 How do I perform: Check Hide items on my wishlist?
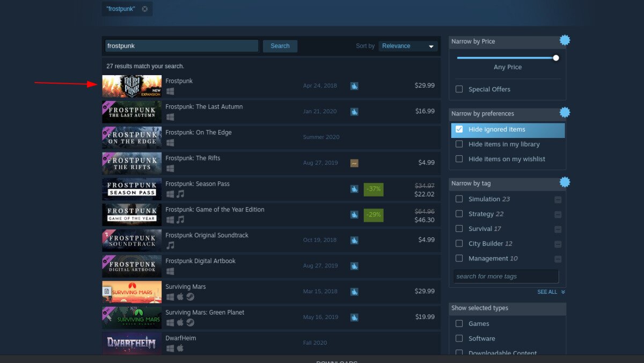click(x=459, y=159)
